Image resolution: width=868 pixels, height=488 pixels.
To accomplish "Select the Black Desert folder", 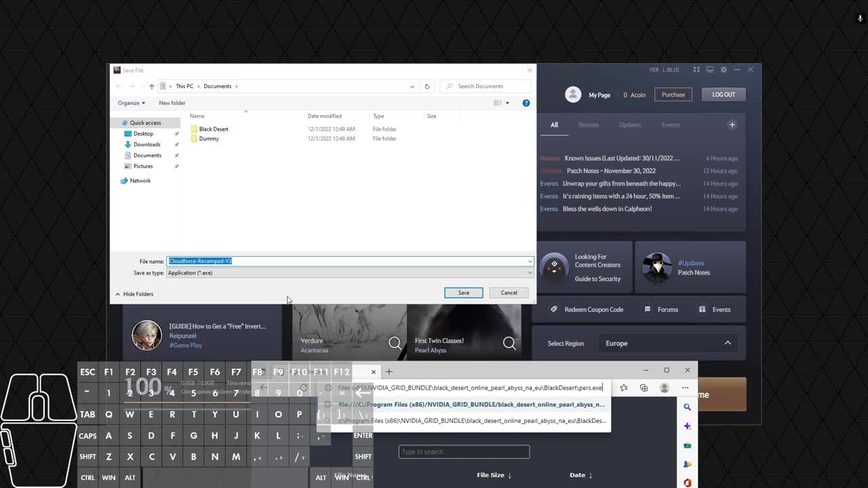I will click(x=213, y=129).
